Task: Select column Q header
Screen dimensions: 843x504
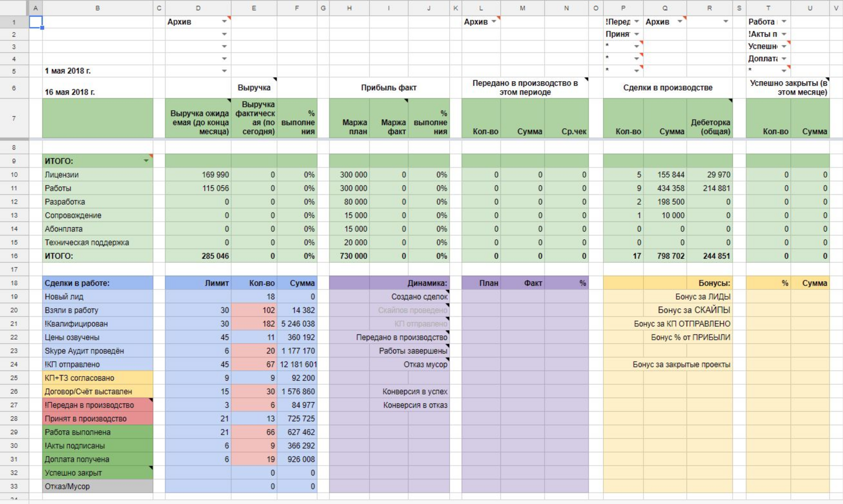Action: click(x=665, y=8)
